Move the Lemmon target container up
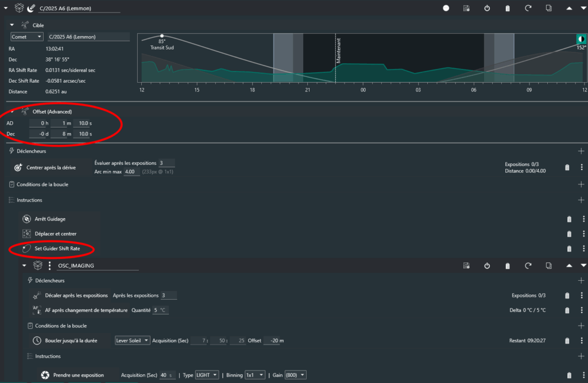Image resolution: width=588 pixels, height=383 pixels. coord(569,9)
